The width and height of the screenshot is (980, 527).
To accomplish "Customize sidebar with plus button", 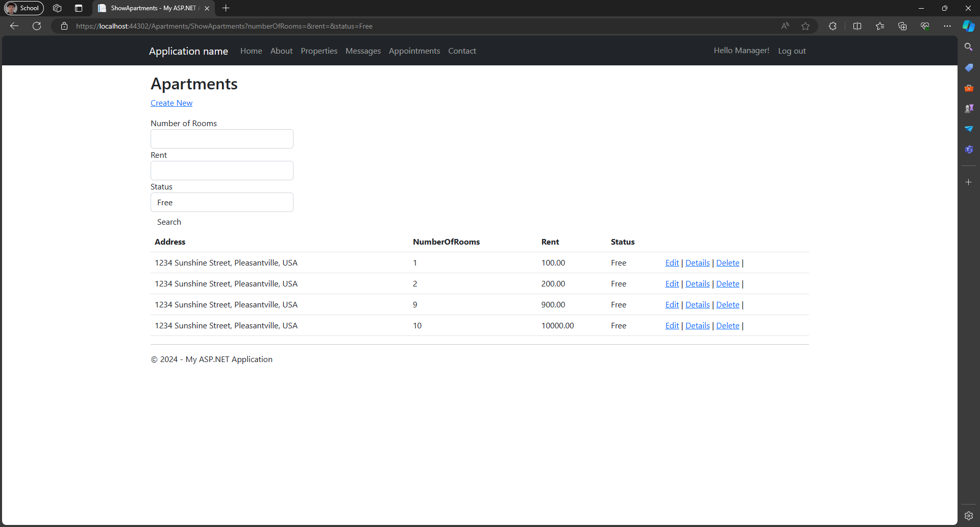I will 968,182.
